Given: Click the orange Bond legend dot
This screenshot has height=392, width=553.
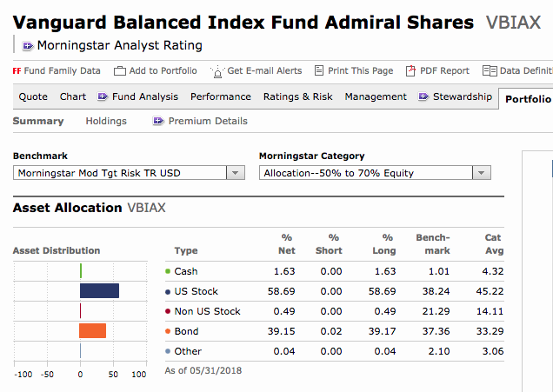Looking at the screenshot, I should click(x=168, y=331).
